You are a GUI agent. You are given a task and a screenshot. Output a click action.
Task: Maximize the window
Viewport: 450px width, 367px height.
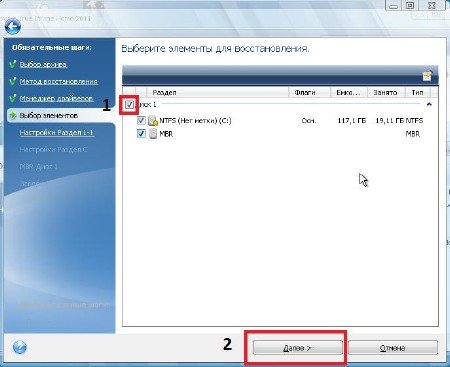click(x=411, y=5)
